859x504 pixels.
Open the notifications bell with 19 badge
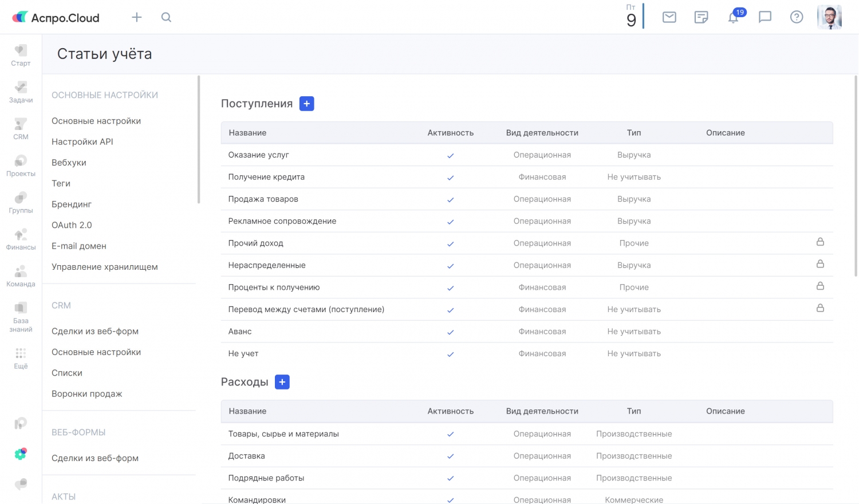click(734, 17)
